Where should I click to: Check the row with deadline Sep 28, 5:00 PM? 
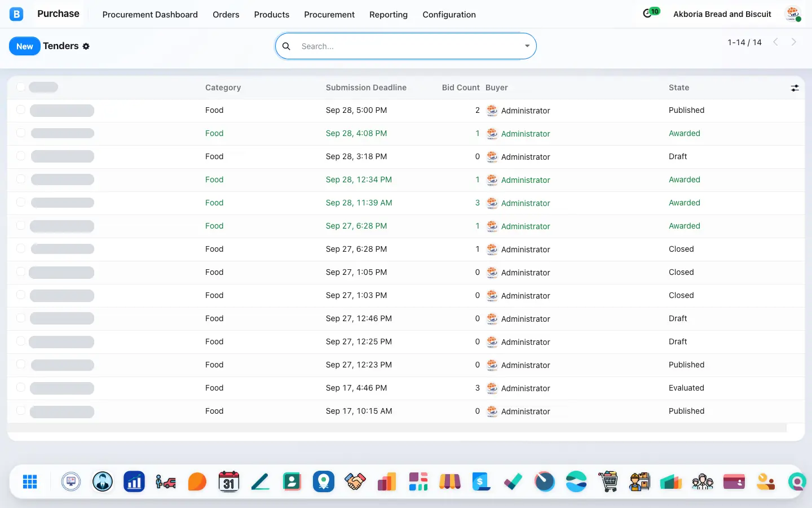coord(21,110)
